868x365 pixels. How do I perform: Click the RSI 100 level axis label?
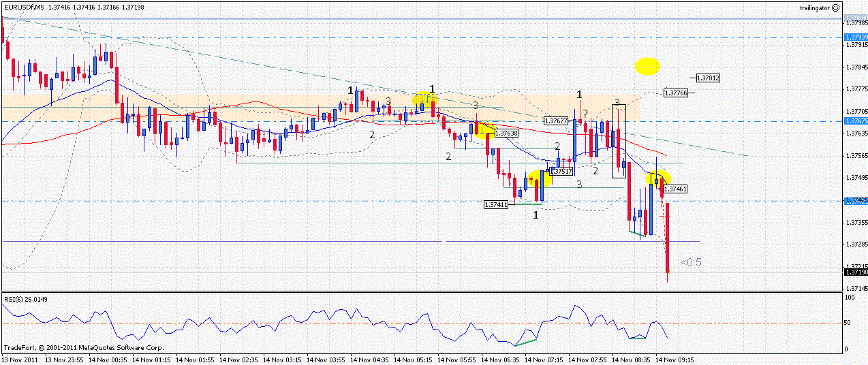point(850,298)
